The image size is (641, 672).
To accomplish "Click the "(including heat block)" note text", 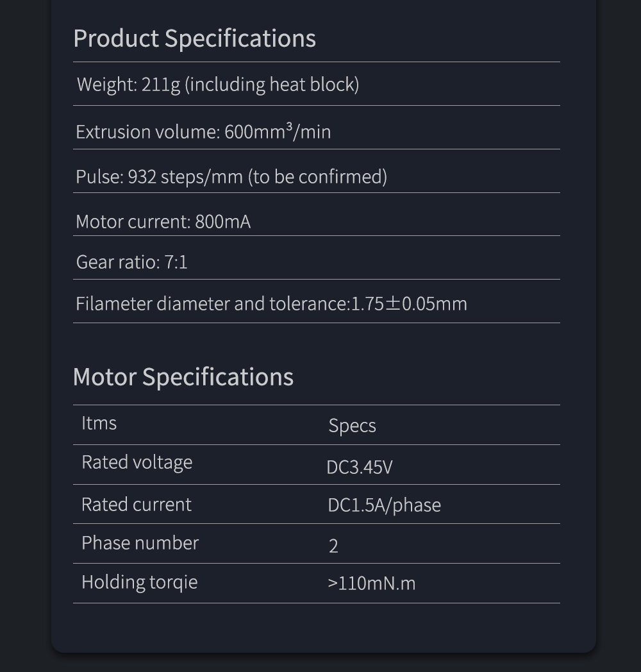I will click(x=272, y=84).
